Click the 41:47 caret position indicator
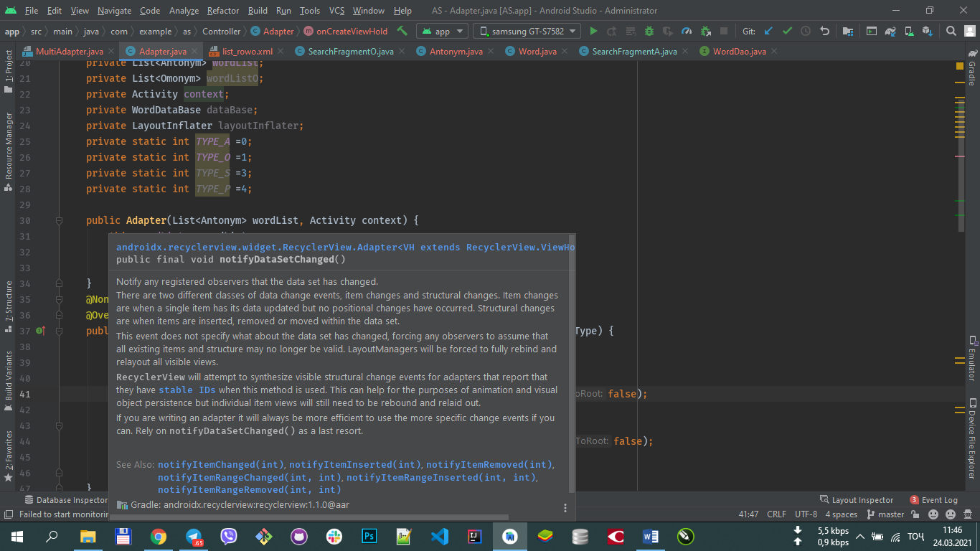The width and height of the screenshot is (980, 551). [748, 514]
